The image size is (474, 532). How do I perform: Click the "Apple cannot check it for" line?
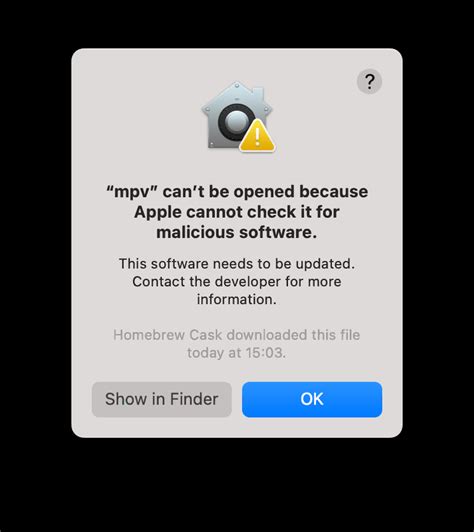[x=237, y=212]
